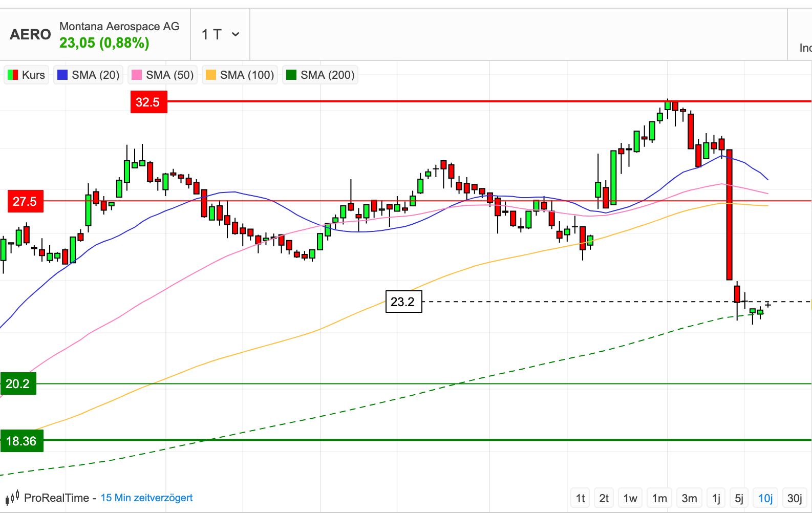Image resolution: width=812 pixels, height=513 pixels.
Task: Choose the 5j time range
Action: [x=739, y=498]
